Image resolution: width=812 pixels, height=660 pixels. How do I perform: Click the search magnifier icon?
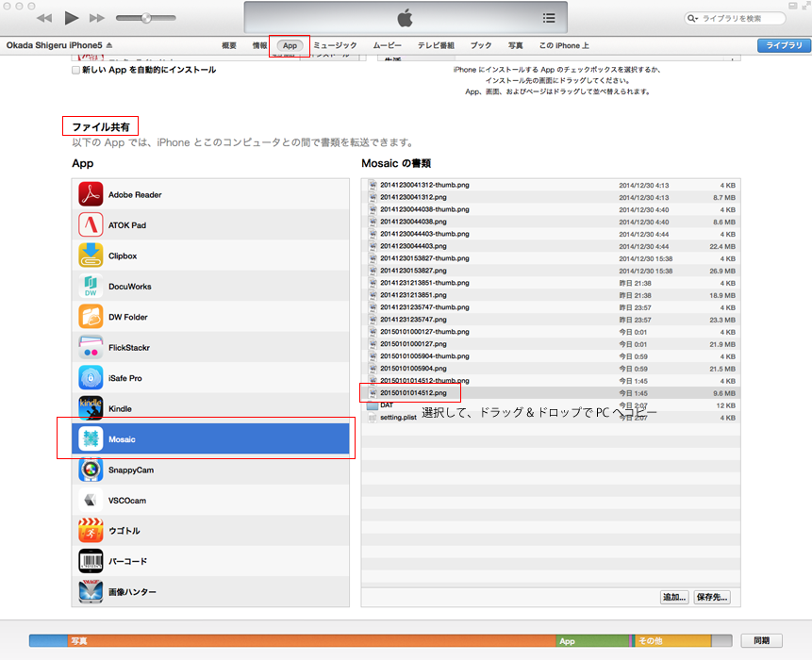pyautogui.click(x=692, y=19)
